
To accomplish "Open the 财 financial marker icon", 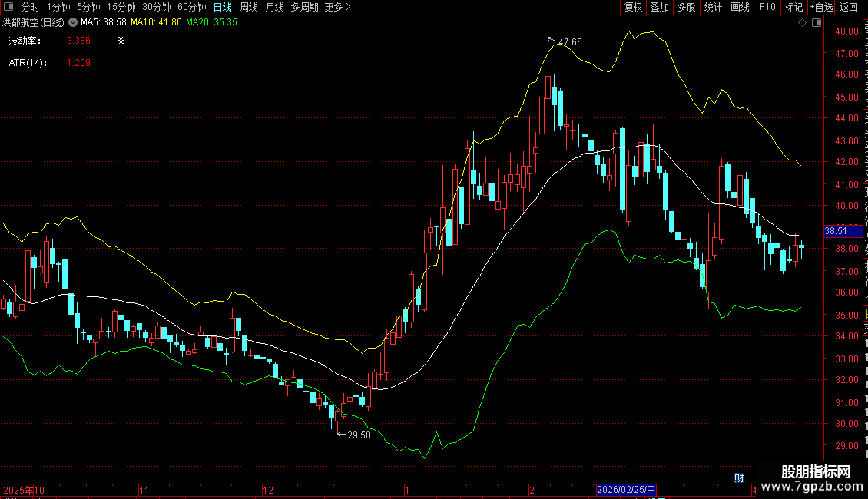I will pos(739,478).
